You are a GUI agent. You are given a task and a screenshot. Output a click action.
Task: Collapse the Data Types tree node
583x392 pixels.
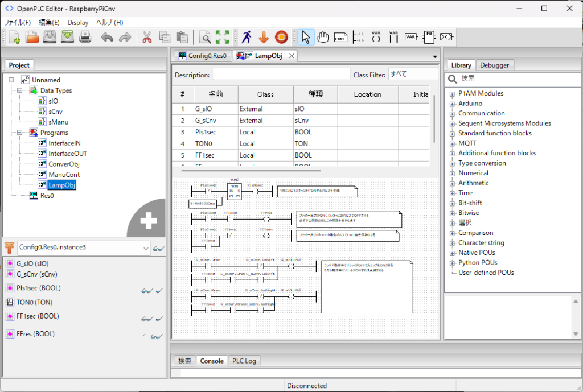[20, 90]
